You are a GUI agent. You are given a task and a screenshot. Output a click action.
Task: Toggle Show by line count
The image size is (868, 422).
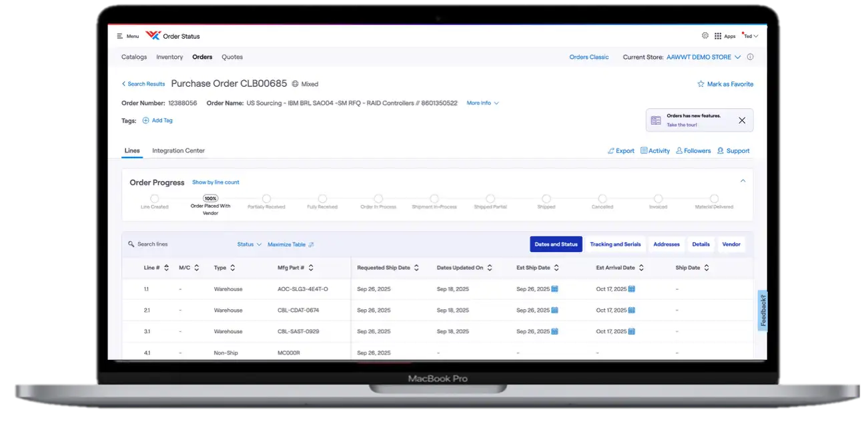click(215, 182)
